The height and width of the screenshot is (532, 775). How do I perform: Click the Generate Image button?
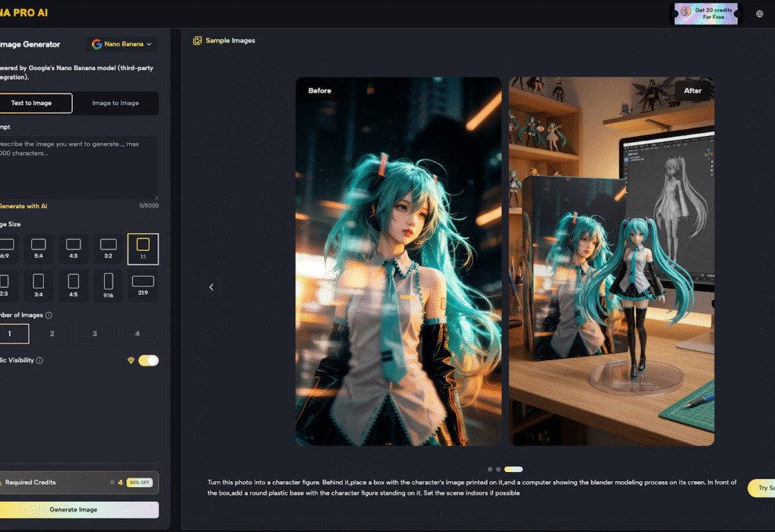(74, 509)
